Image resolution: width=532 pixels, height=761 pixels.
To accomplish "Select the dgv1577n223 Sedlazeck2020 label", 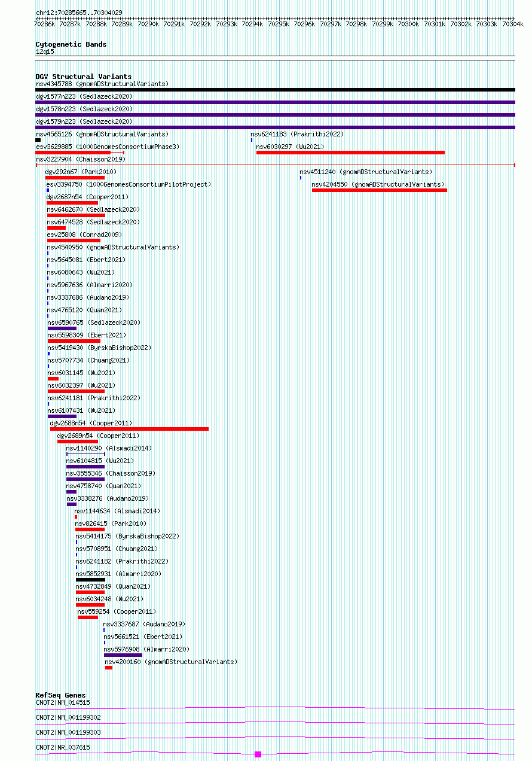I will (x=84, y=96).
